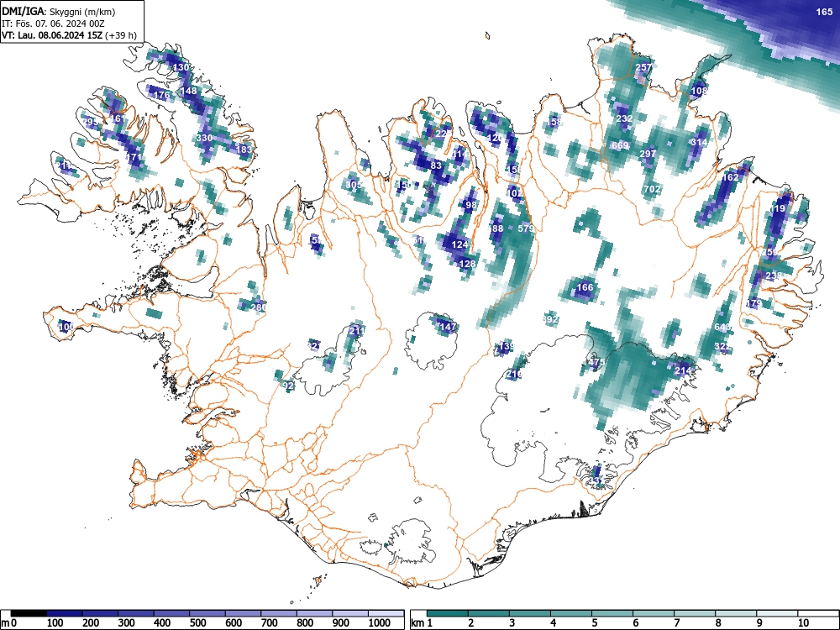Image resolution: width=840 pixels, height=630 pixels.
Task: Select the 280 value in west Iceland
Action: [258, 307]
